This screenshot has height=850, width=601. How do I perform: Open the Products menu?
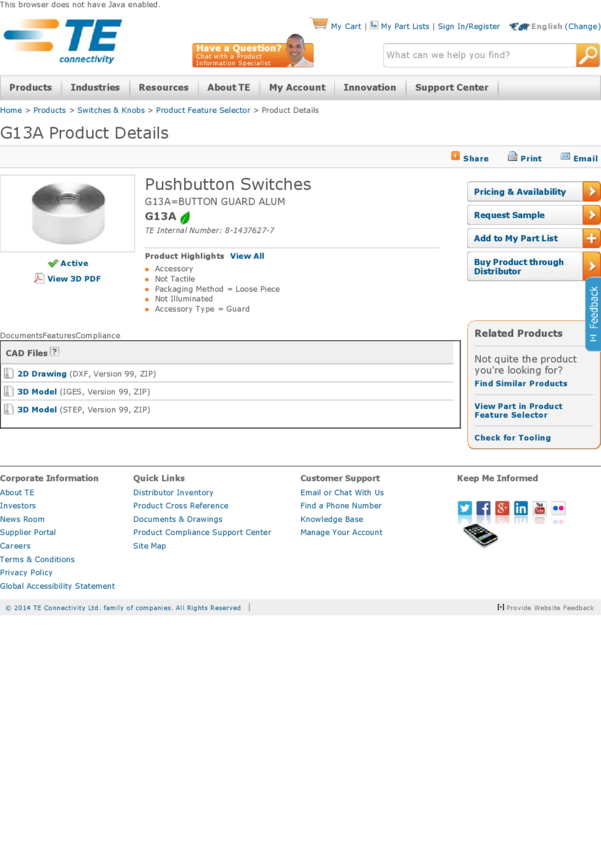30,87
